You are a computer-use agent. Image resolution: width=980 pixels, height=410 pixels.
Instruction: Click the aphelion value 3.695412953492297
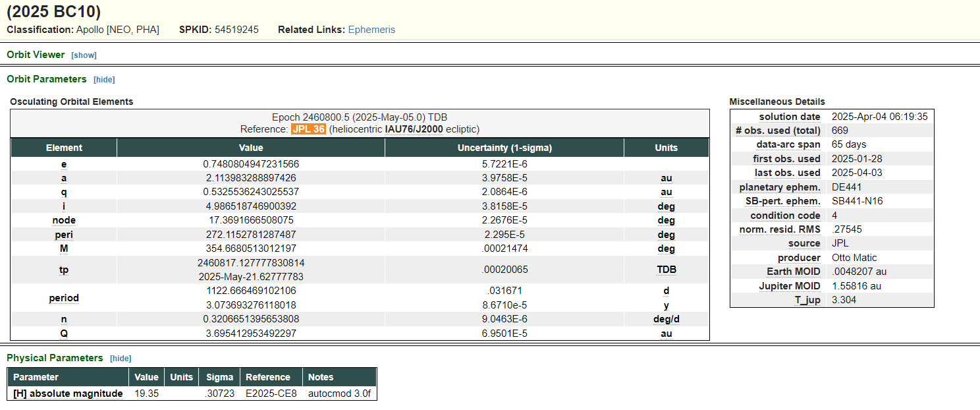(251, 334)
